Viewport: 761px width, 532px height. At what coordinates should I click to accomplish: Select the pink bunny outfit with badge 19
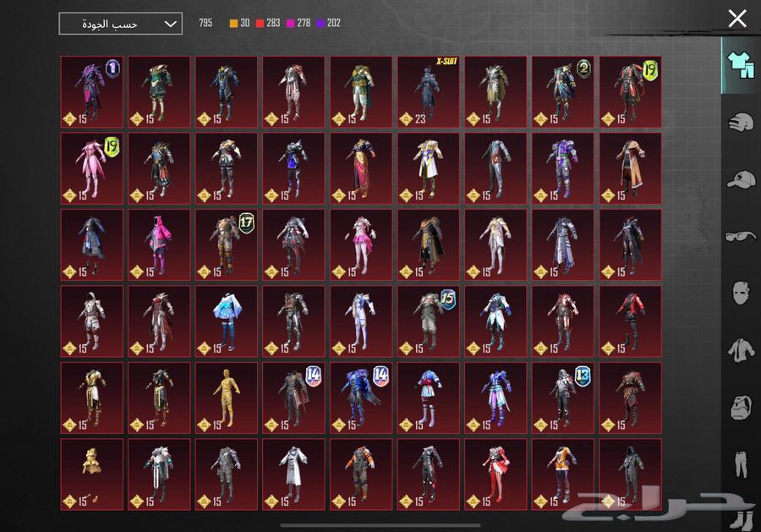91,168
